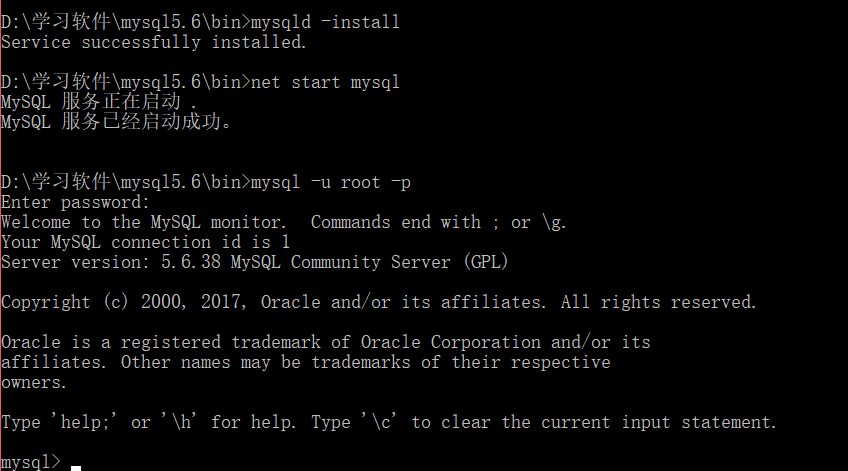Click the "Type 'help;' or '\h' for help" text
The height and width of the screenshot is (471, 848).
[148, 422]
